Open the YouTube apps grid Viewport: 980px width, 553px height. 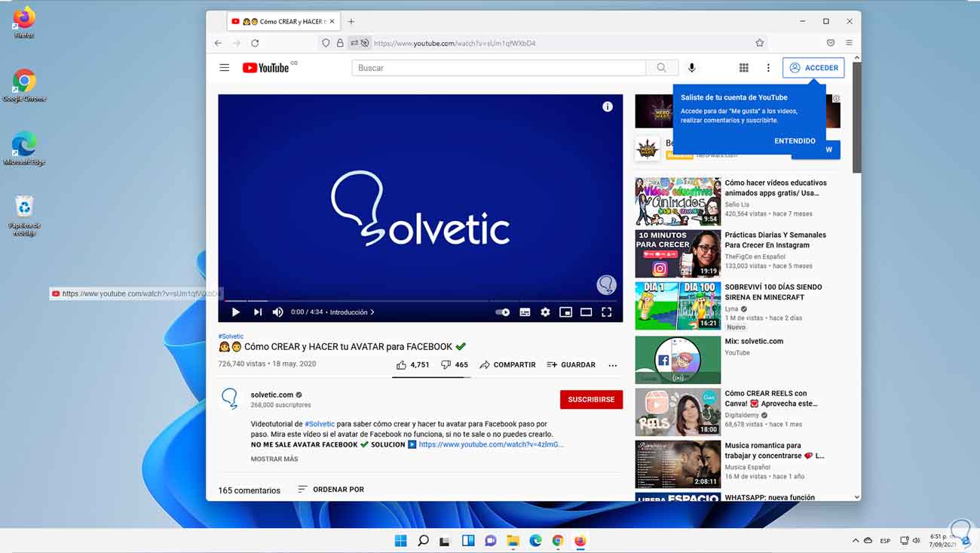tap(744, 68)
